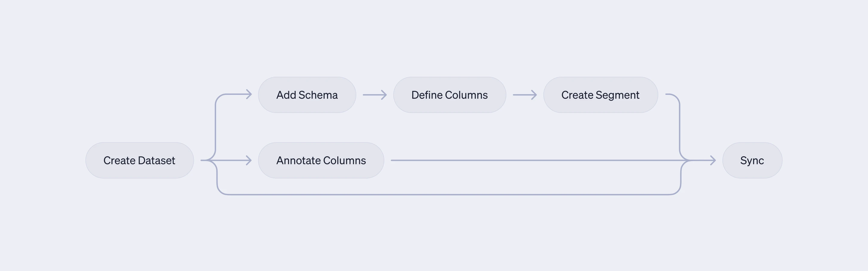Click arrow between Define Columns and Create Segment
Screen dimensions: 868x271
tap(525, 95)
